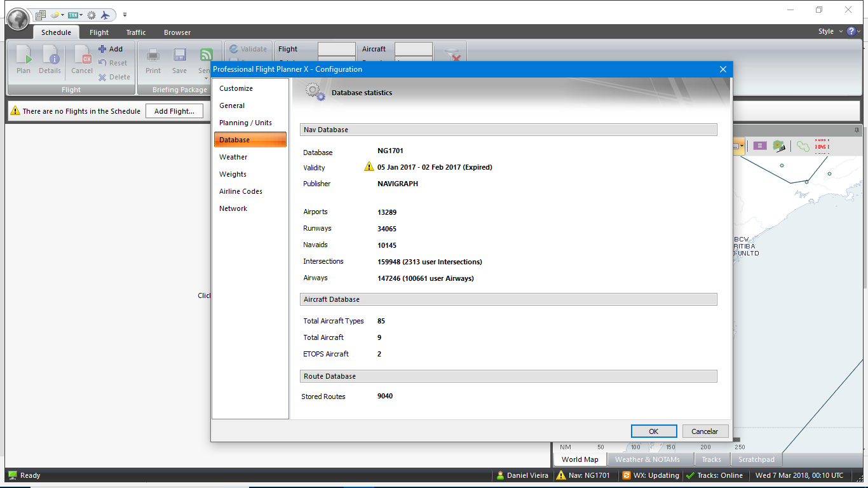Open the Flight ribbon tab

pos(99,32)
